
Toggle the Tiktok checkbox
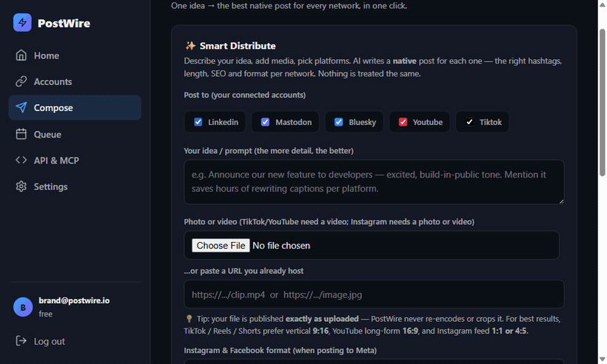(x=469, y=122)
